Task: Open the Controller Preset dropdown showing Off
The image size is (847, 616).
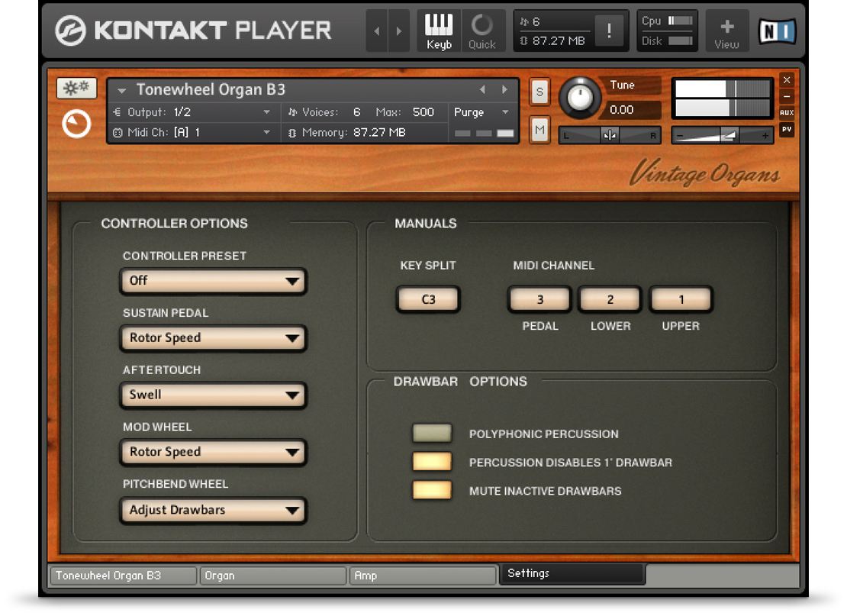Action: point(214,281)
